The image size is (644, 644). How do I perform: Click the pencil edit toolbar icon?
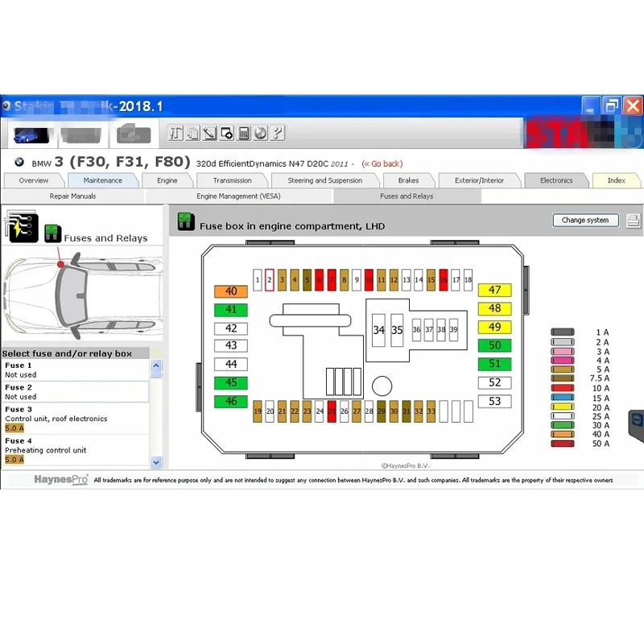tap(209, 133)
